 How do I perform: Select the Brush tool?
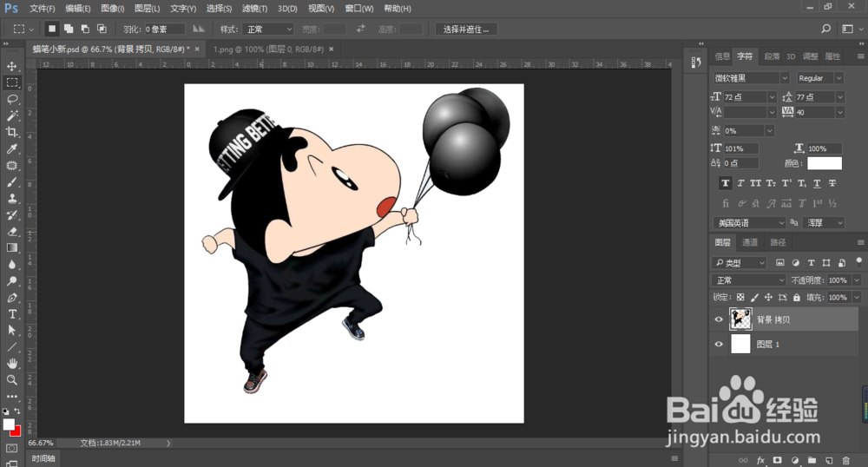click(x=11, y=182)
